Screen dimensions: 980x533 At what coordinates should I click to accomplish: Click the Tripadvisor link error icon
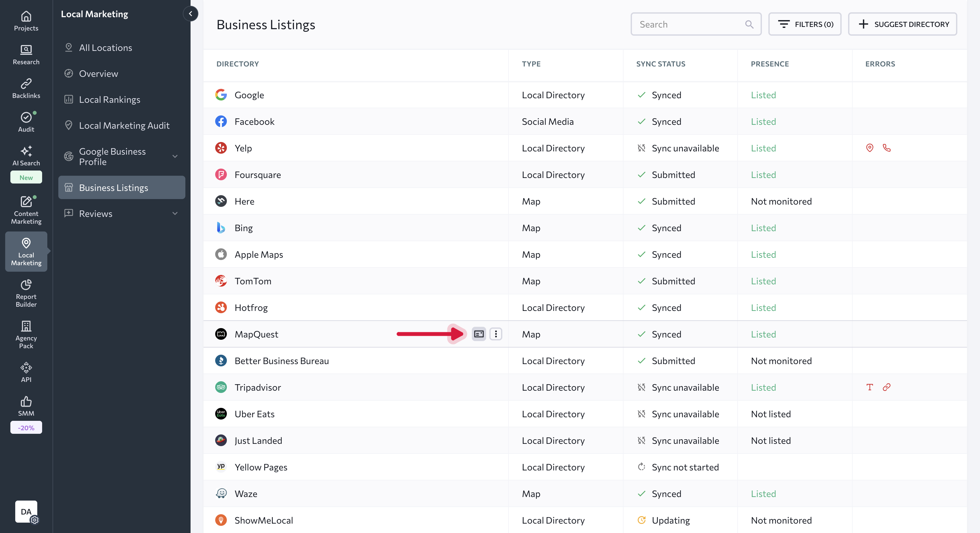(887, 387)
